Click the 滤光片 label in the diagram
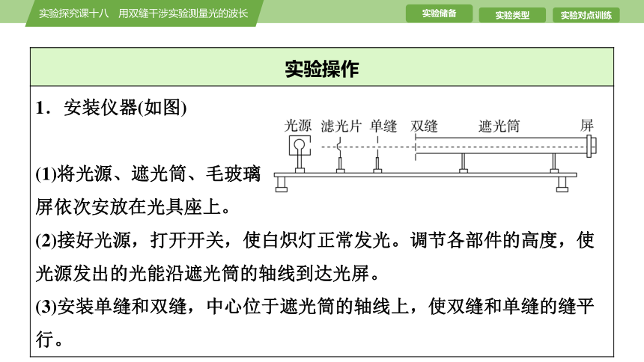Screen dimensions: 644x362 (341, 126)
